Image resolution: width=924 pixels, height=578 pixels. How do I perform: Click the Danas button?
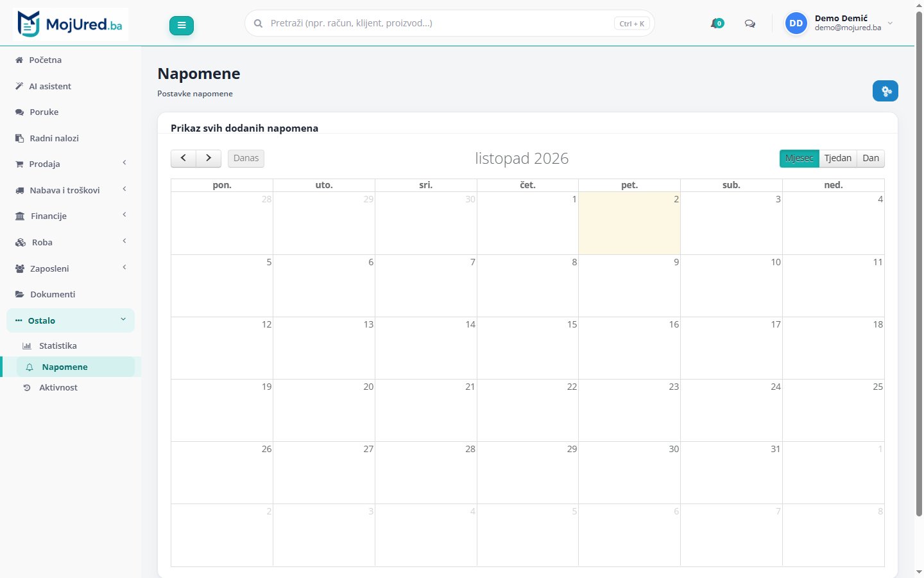[x=246, y=158]
